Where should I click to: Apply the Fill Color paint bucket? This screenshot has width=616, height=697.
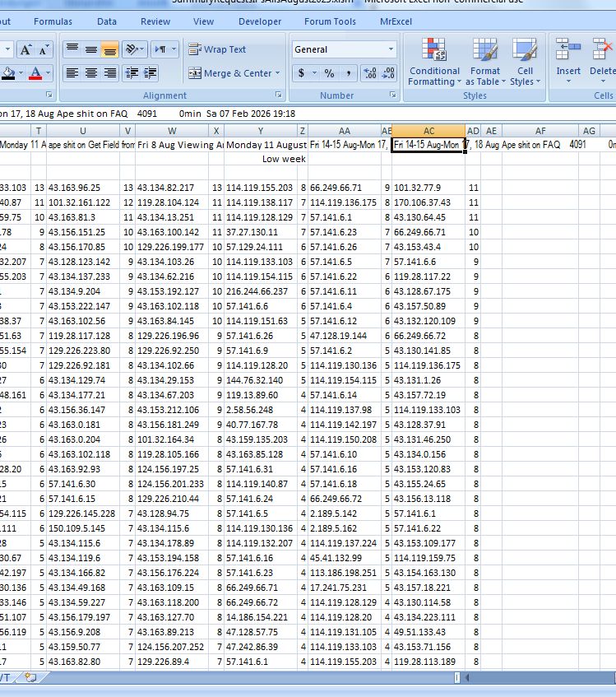[8, 73]
